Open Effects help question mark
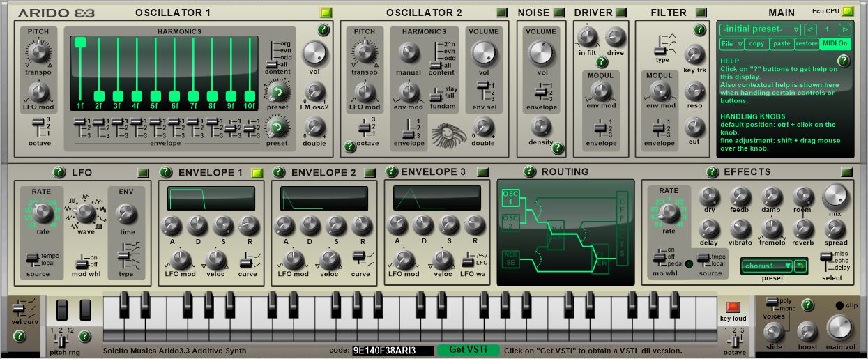 (710, 172)
